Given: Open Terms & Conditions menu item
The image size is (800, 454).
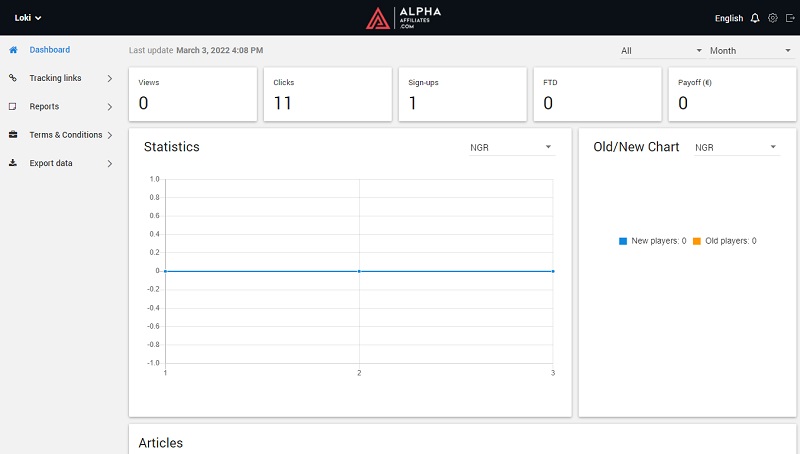Looking at the screenshot, I should pos(66,135).
